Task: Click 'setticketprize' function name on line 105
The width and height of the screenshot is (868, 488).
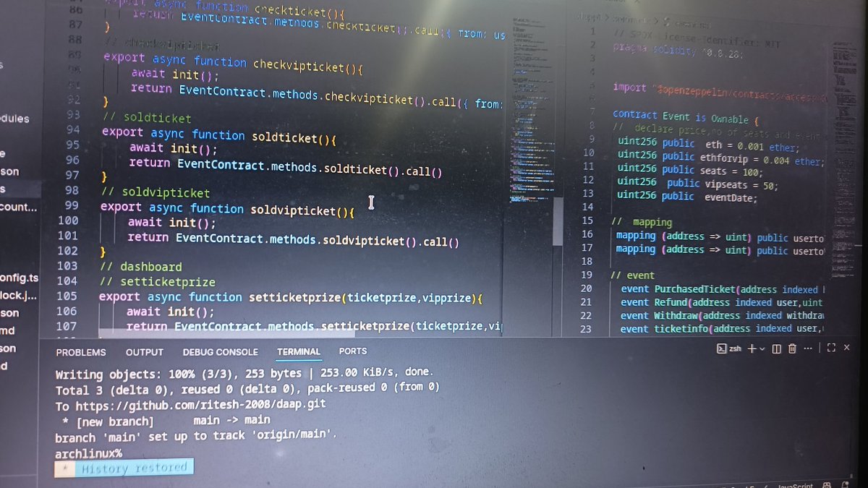Action: [295, 297]
